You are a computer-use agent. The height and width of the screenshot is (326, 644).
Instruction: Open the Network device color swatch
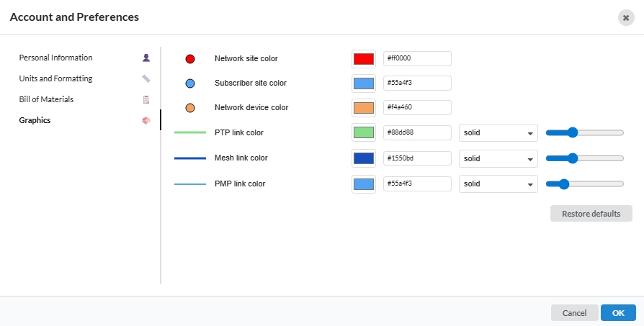coord(364,108)
